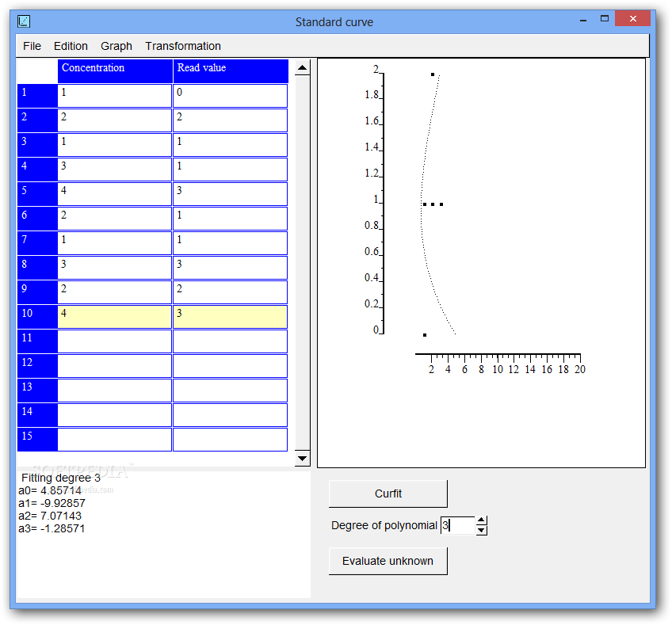672x625 pixels.
Task: Click the table scrollbar up arrow
Action: click(303, 67)
